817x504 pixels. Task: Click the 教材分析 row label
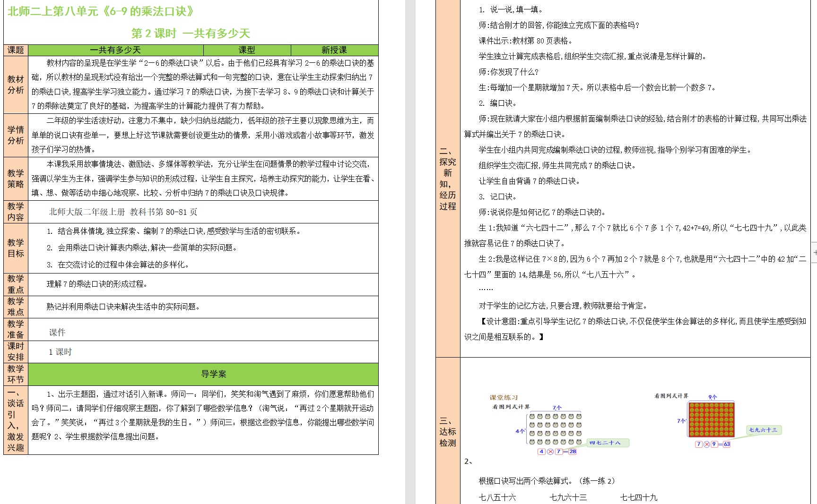[16, 85]
